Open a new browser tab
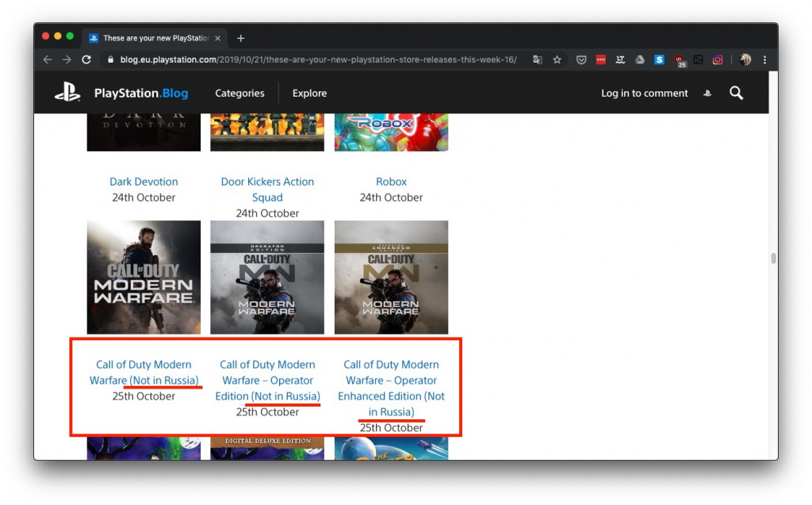The width and height of the screenshot is (812, 505). 241,38
